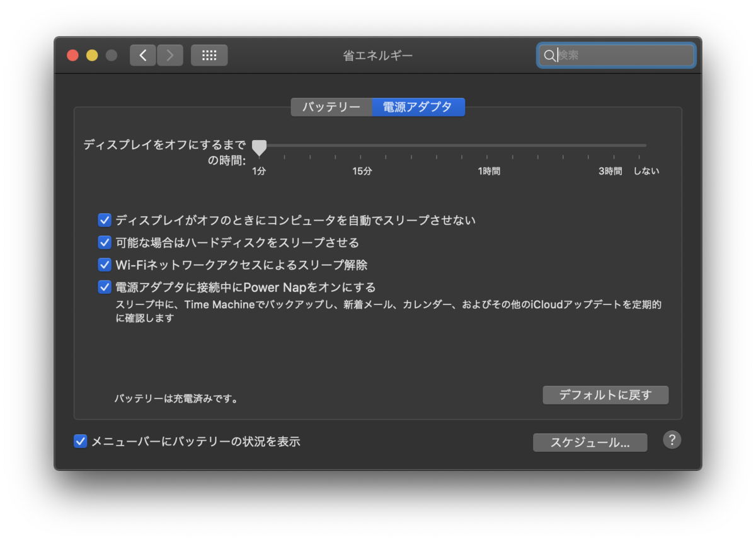Screen dimensions: 756x542
Task: Click the green zoom traffic light
Action: coord(112,55)
